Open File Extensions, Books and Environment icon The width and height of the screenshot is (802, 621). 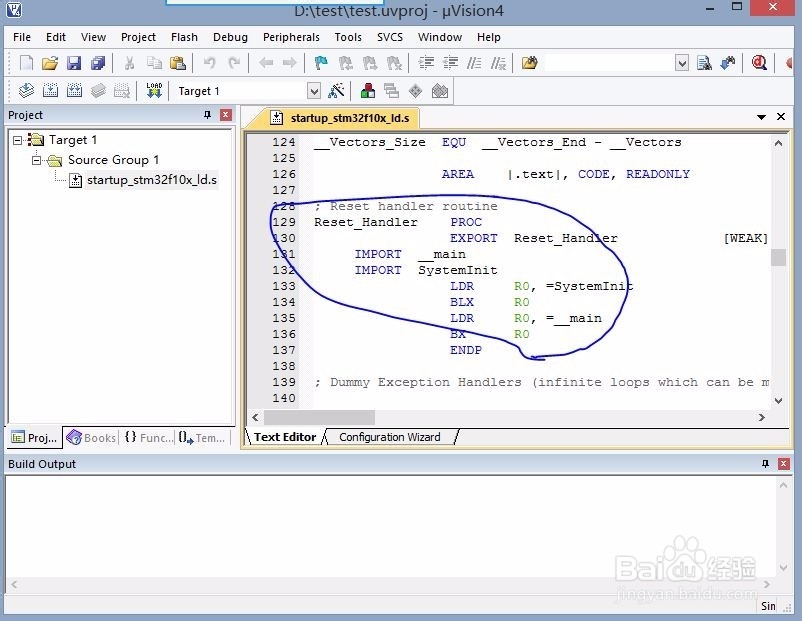(x=368, y=91)
